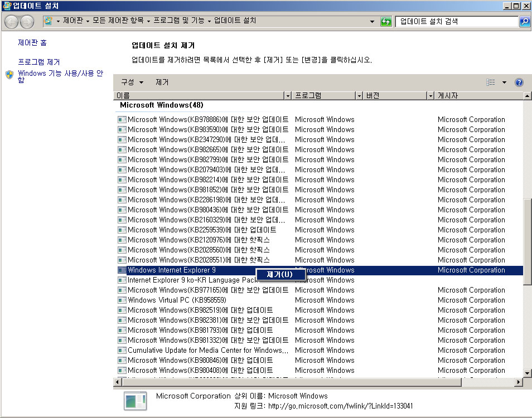The width and height of the screenshot is (532, 418).
Task: Open the 버전 column filter dropdown
Action: (430, 96)
